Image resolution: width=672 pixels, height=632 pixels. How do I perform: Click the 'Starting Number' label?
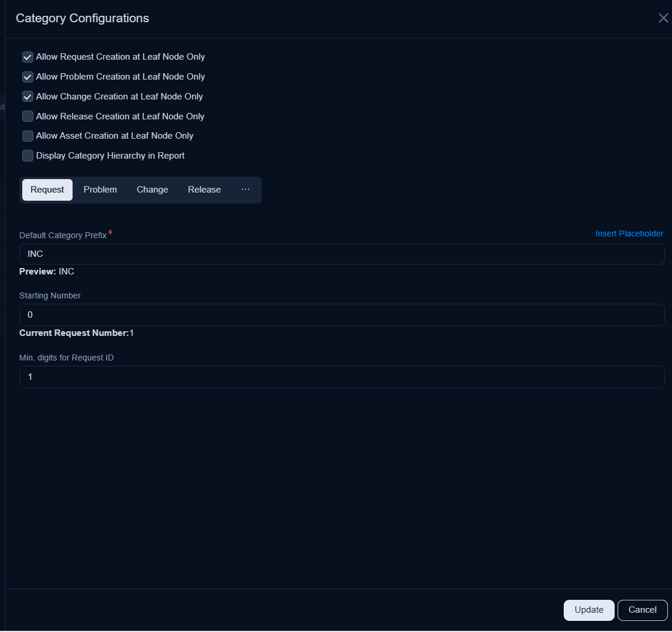tap(50, 296)
